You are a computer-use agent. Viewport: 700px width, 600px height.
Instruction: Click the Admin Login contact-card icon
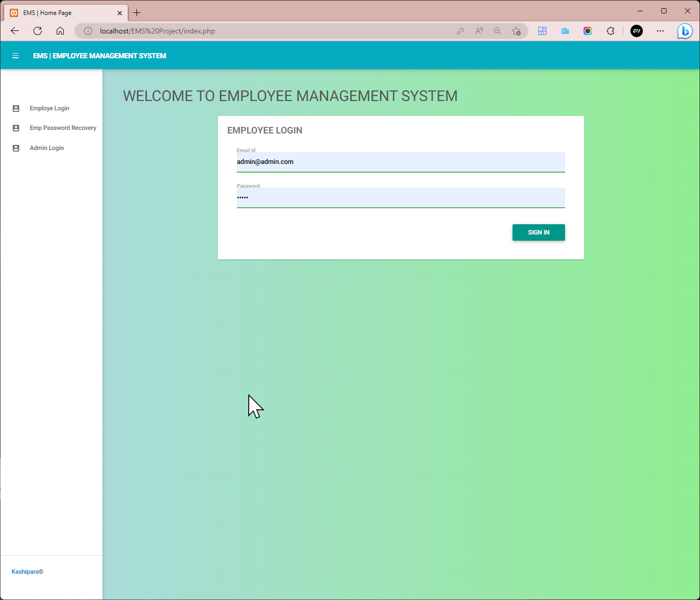[x=15, y=148]
